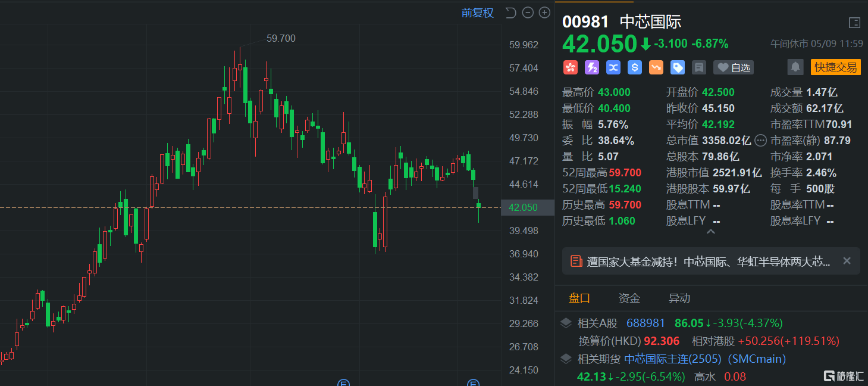Click the 换手率 2.46% value
The width and height of the screenshot is (868, 386).
click(822, 173)
